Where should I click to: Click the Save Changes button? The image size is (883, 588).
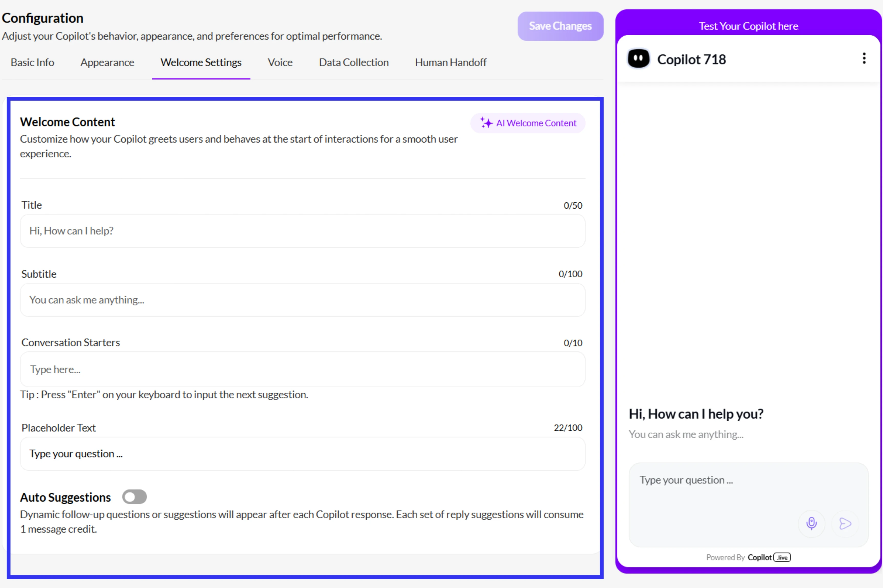pos(560,26)
